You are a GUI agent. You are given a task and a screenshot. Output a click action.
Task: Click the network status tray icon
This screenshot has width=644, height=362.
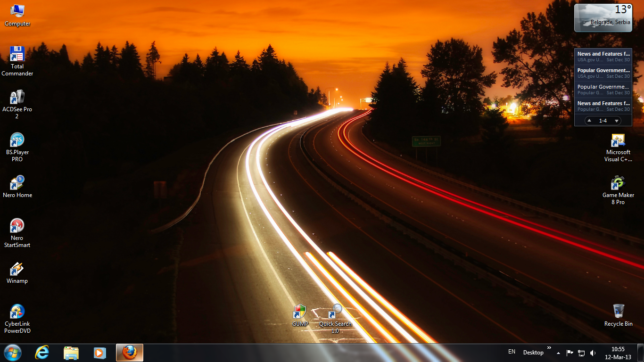[x=581, y=353]
